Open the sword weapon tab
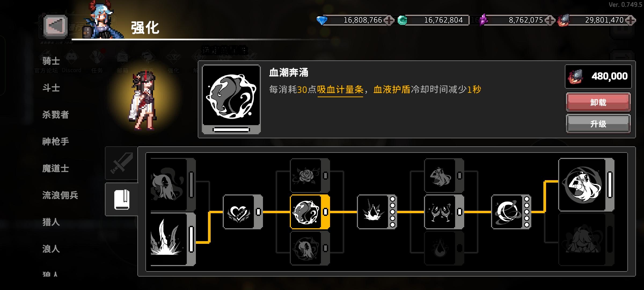The width and height of the screenshot is (644, 290). (122, 163)
